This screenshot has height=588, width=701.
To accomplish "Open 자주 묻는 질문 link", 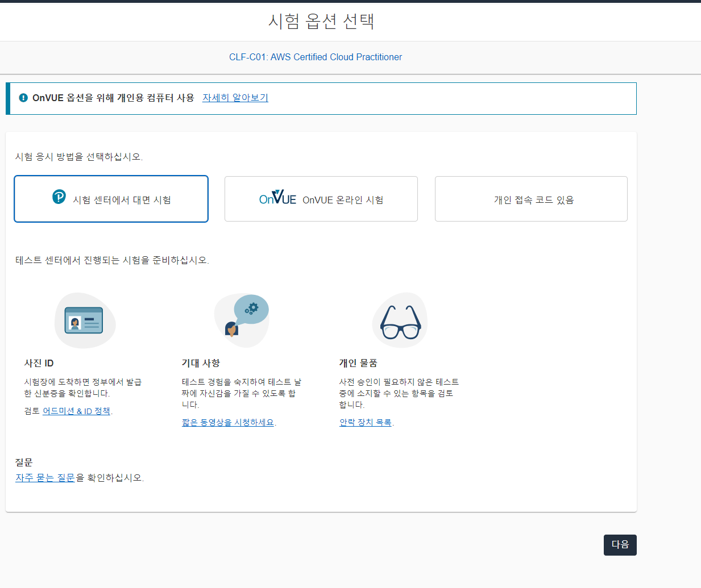I will tap(45, 478).
